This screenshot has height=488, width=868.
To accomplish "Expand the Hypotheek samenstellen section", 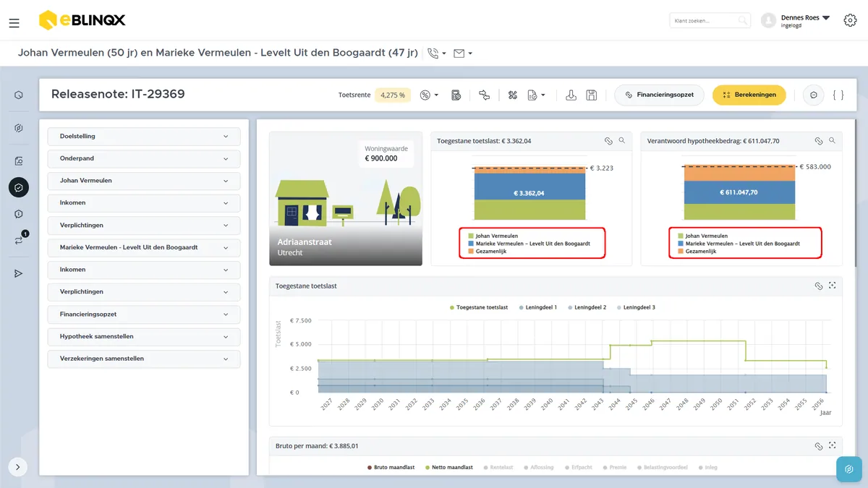I will click(143, 336).
